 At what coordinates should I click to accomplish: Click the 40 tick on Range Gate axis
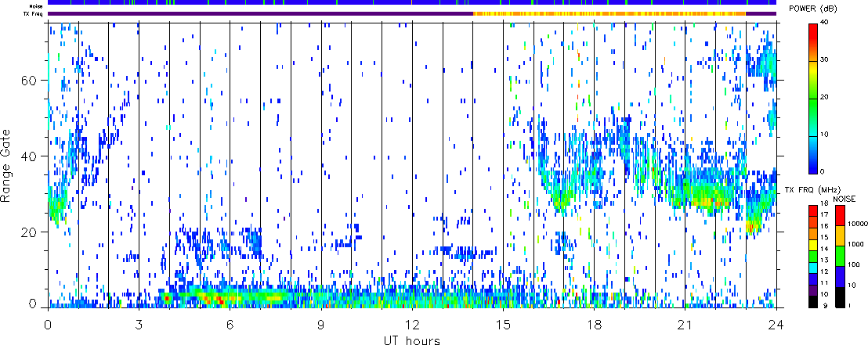[x=29, y=156]
